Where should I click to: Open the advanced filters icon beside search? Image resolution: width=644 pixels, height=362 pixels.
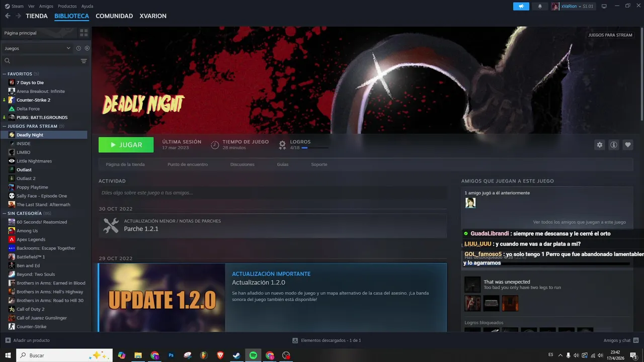tap(84, 61)
